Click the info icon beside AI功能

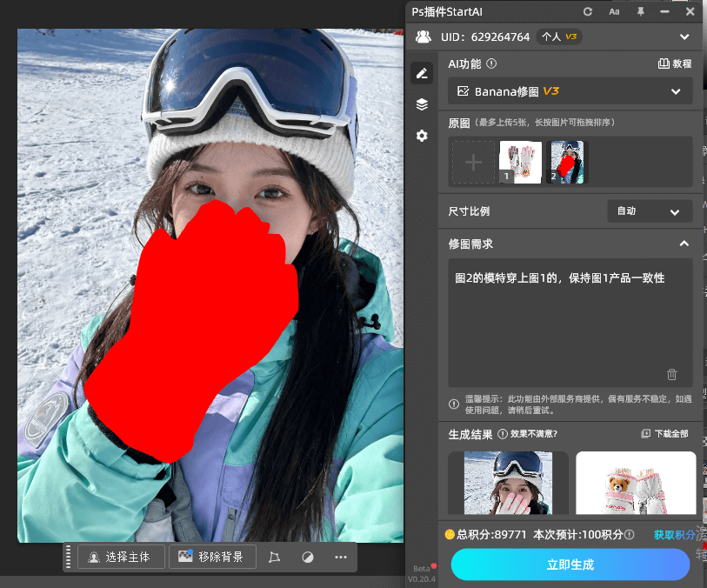pyautogui.click(x=491, y=63)
